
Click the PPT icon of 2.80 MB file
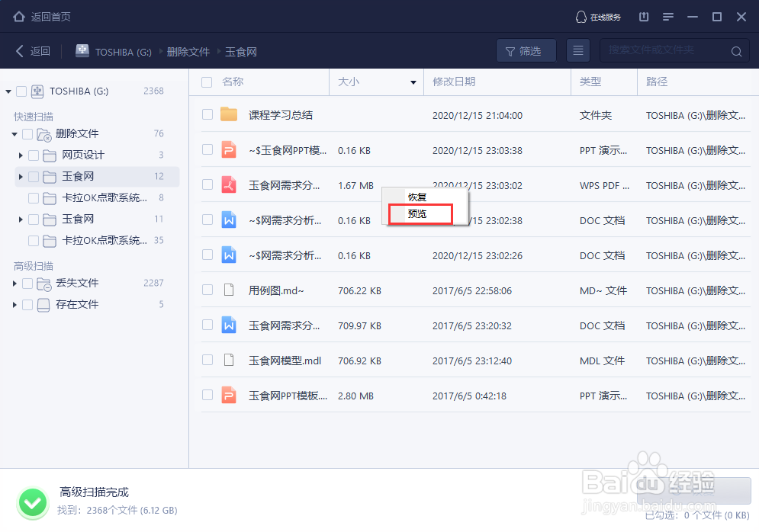pos(229,395)
